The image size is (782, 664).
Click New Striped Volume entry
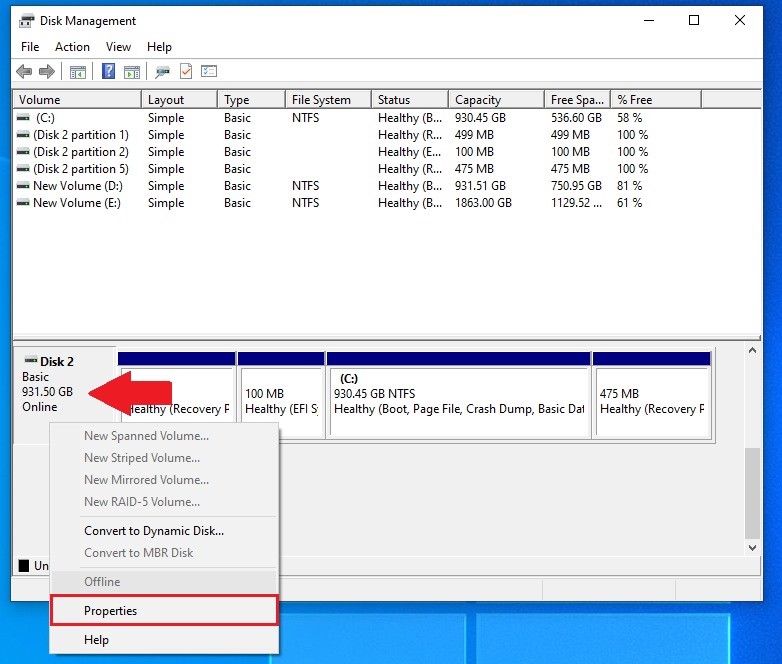(x=164, y=458)
